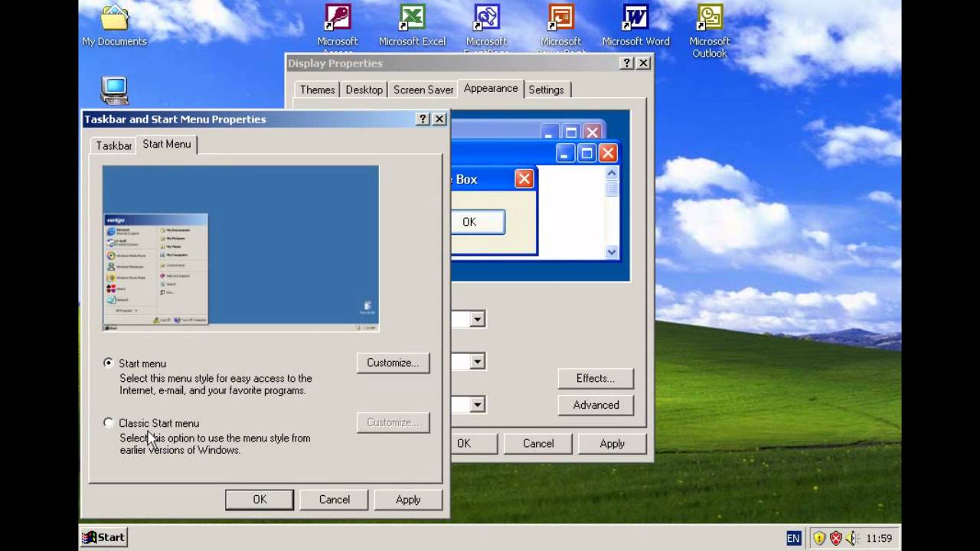The image size is (980, 551).
Task: Select the Microsoft Excel desktop shortcut
Action: 412,26
